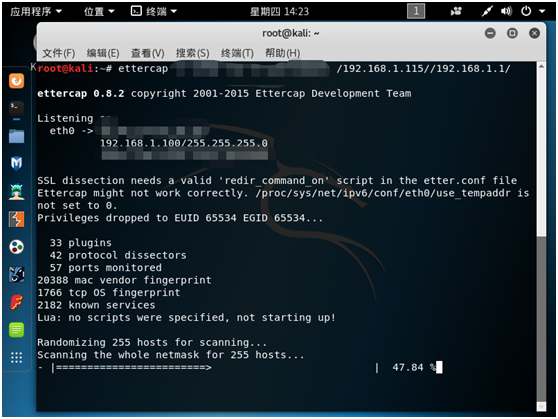Open the colored-dots Maltego dock icon

tap(16, 247)
